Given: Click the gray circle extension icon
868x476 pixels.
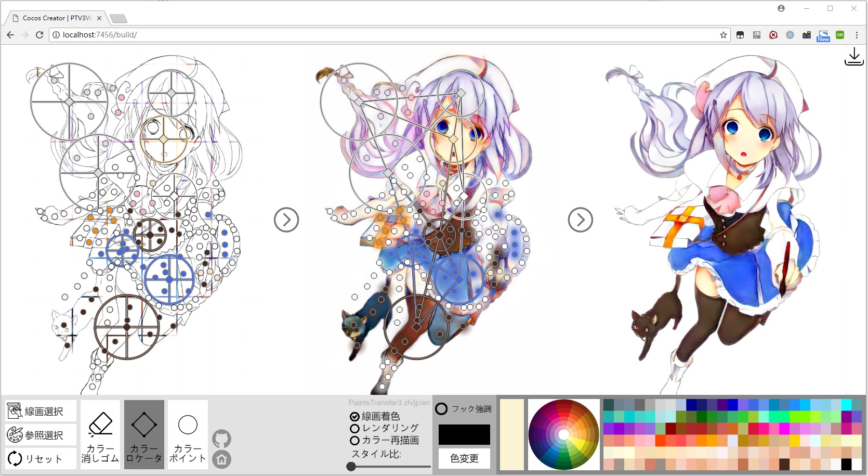Looking at the screenshot, I should tap(790, 35).
